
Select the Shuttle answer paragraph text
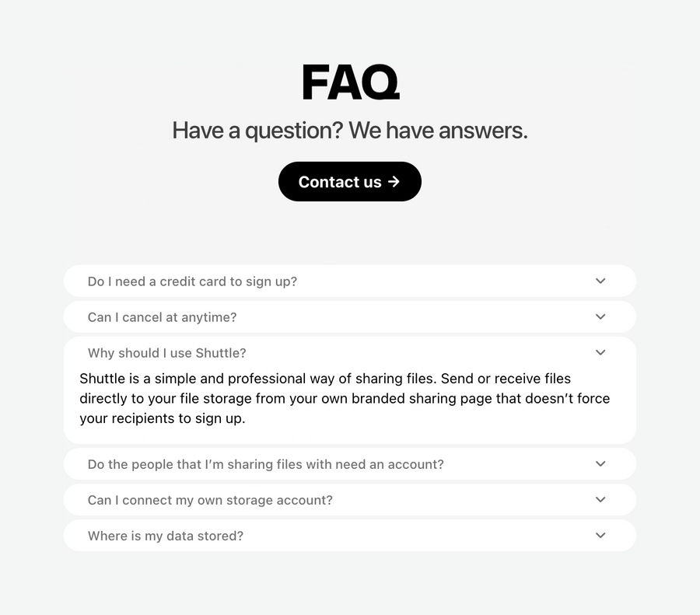pos(344,398)
